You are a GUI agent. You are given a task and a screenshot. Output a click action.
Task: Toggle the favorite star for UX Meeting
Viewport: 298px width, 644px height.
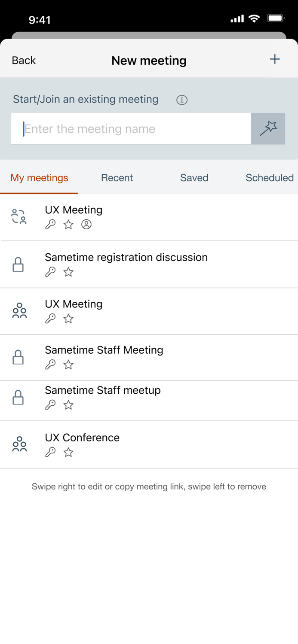pos(68,224)
